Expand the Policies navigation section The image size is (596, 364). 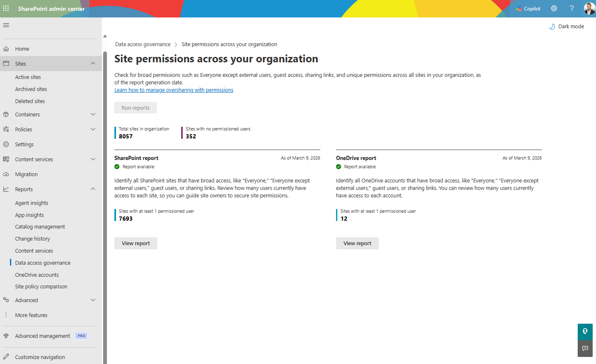click(x=93, y=129)
